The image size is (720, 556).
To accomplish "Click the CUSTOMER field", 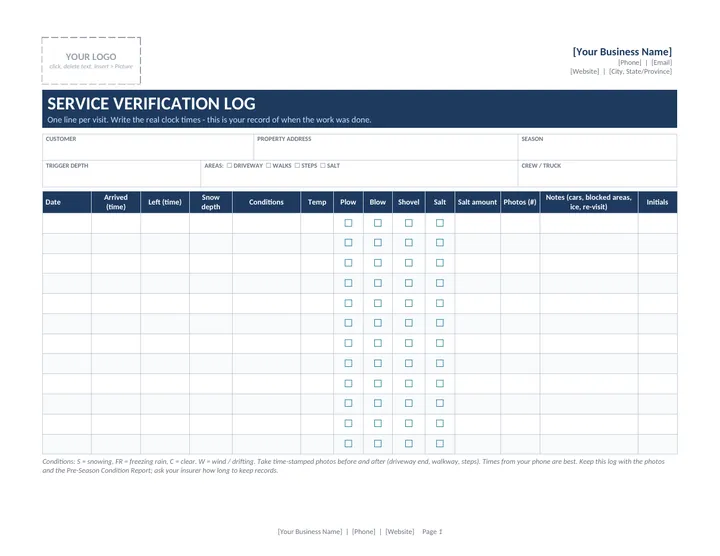I will [148, 147].
